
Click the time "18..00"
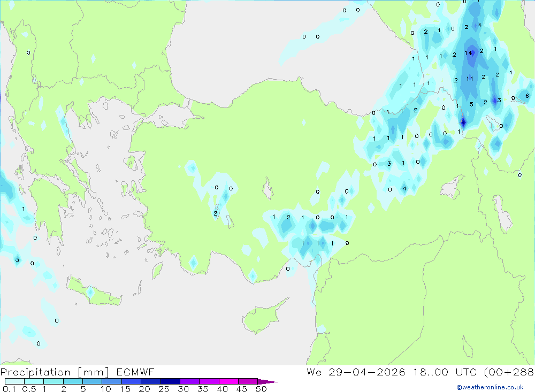coord(431,372)
